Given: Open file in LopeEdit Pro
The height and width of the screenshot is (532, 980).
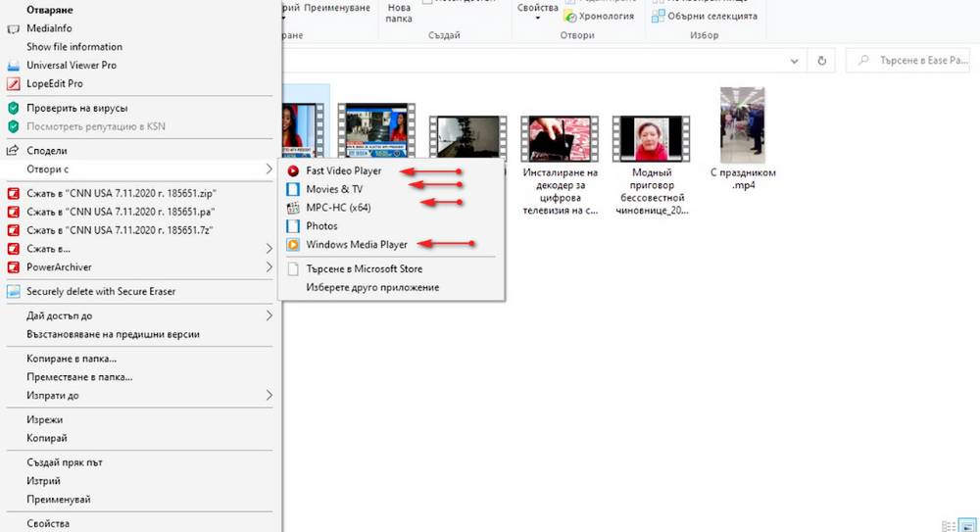Looking at the screenshot, I should (54, 83).
